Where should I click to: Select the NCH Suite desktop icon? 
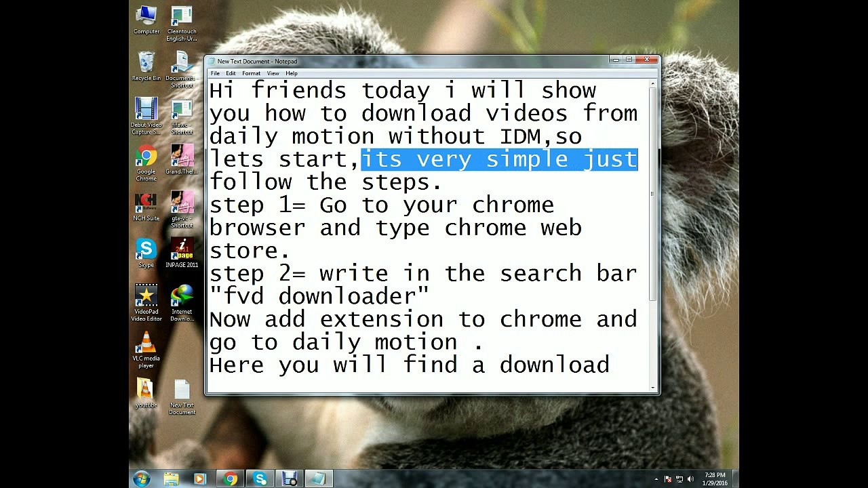(146, 207)
